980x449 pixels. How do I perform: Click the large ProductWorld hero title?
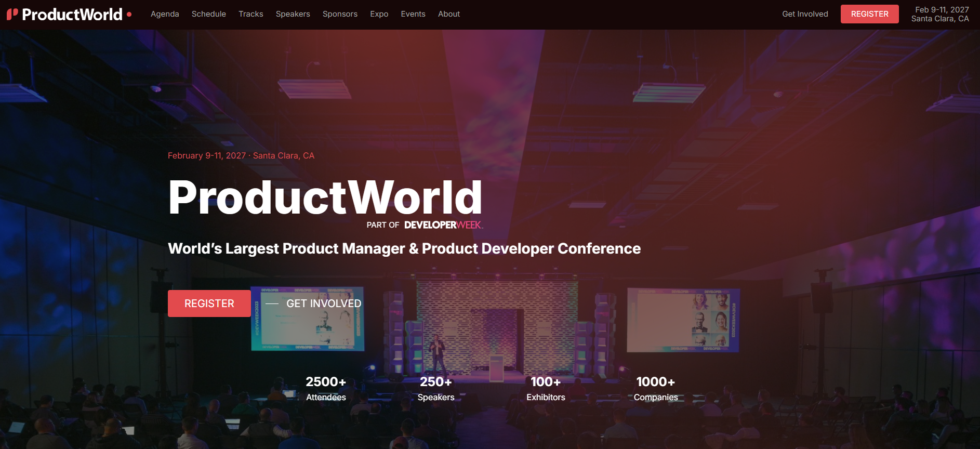tap(325, 197)
